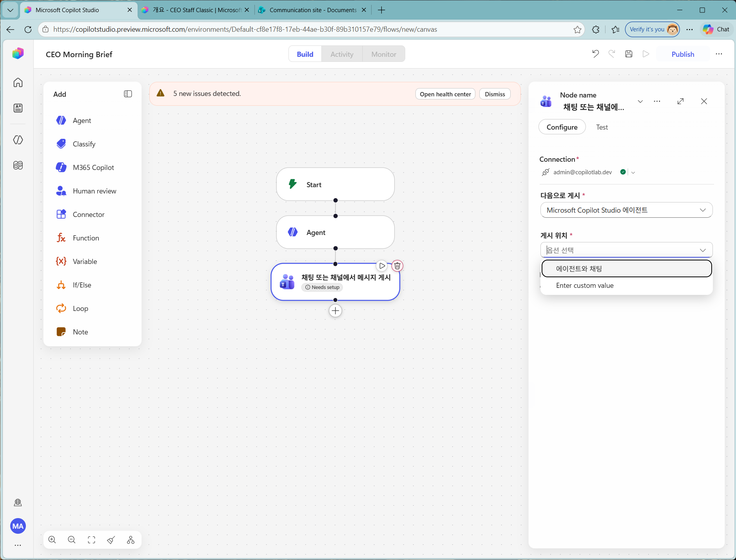
Task: Zoom out on the canvas
Action: click(x=72, y=540)
